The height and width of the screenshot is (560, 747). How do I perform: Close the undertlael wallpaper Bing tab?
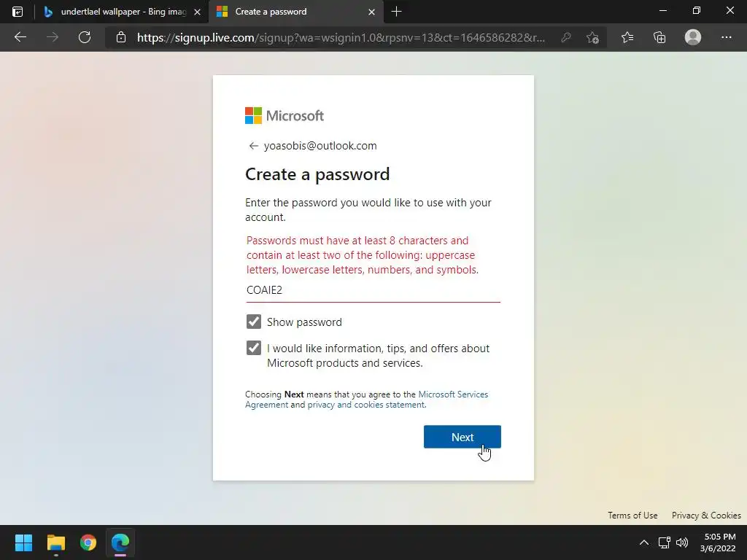[x=197, y=12]
